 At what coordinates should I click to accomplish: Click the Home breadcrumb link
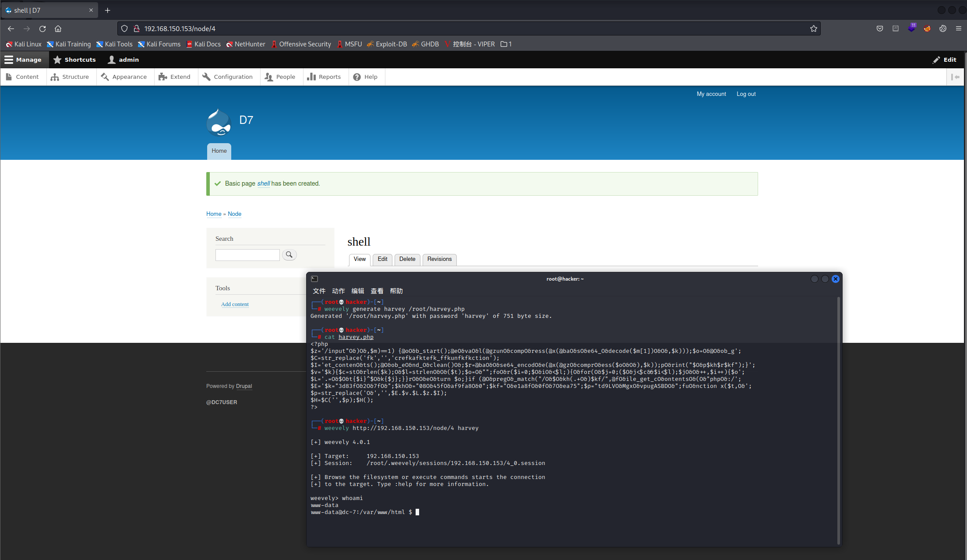click(214, 214)
